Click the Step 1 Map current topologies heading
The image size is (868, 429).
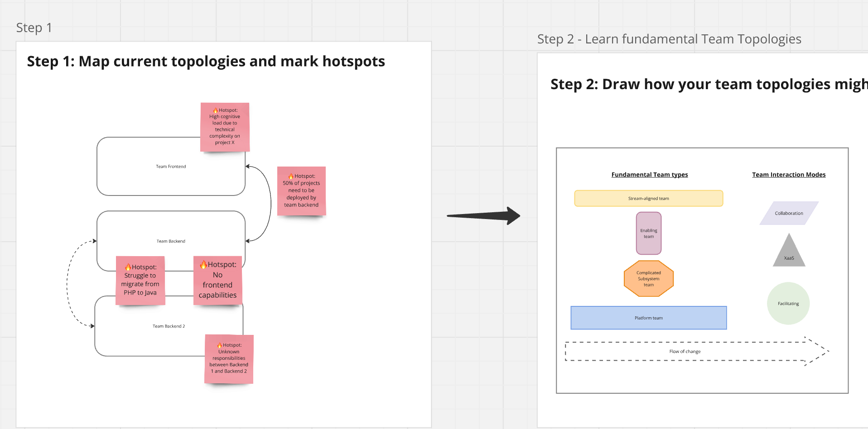point(206,62)
